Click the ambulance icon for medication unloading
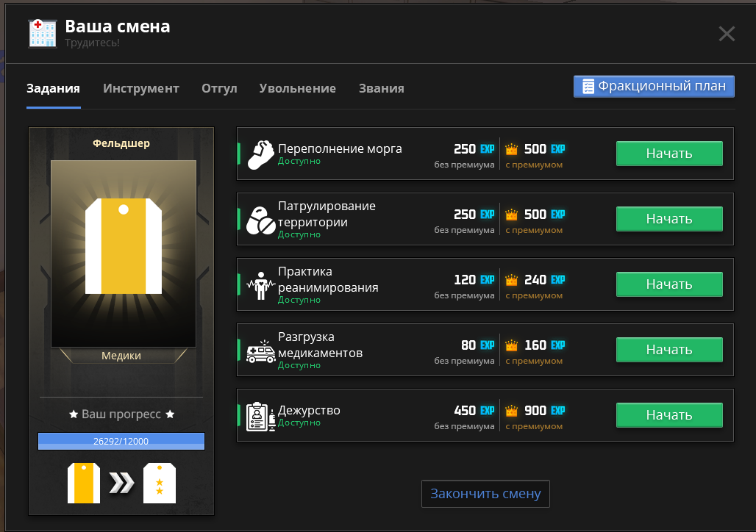 pos(261,351)
